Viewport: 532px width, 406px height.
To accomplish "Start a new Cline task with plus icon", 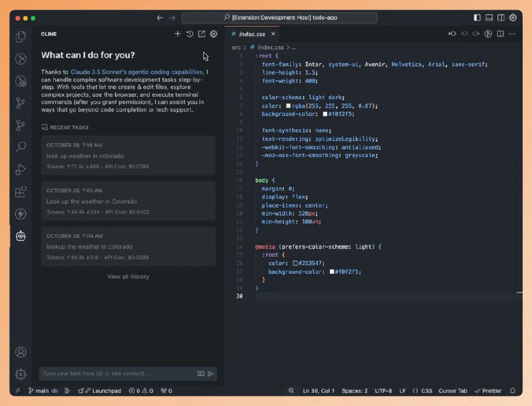I will click(178, 34).
